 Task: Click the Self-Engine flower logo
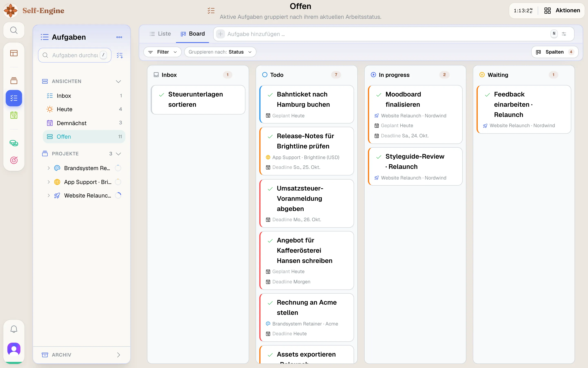click(x=11, y=10)
